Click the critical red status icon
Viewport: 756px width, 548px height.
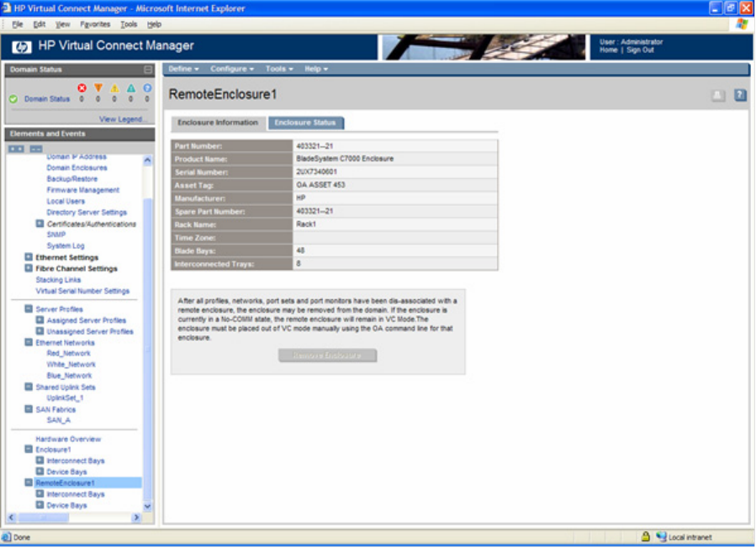pyautogui.click(x=82, y=87)
